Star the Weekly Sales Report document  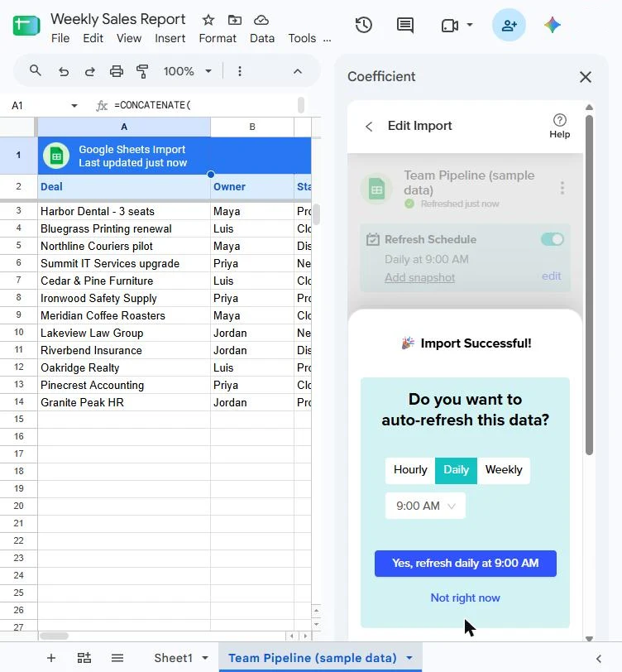208,20
